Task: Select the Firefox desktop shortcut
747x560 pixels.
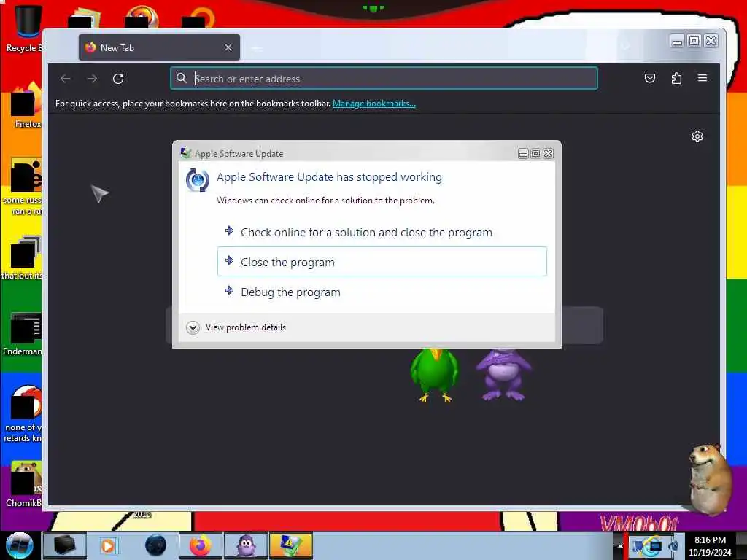Action: tap(25, 106)
